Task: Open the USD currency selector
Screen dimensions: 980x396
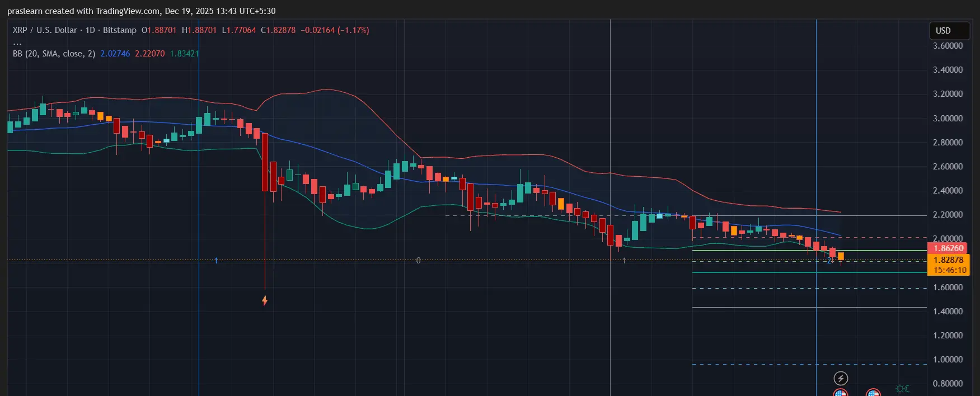Action: [x=949, y=31]
